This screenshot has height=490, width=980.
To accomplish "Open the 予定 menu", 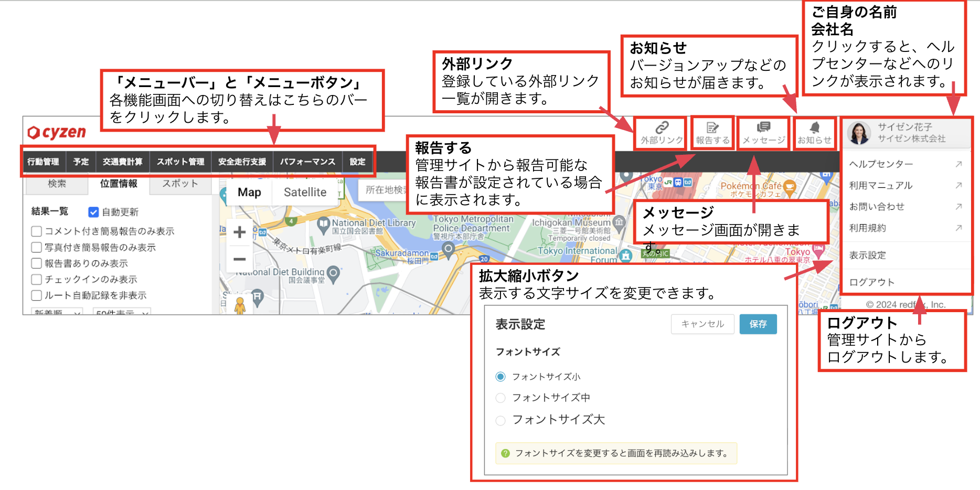I will tap(81, 162).
